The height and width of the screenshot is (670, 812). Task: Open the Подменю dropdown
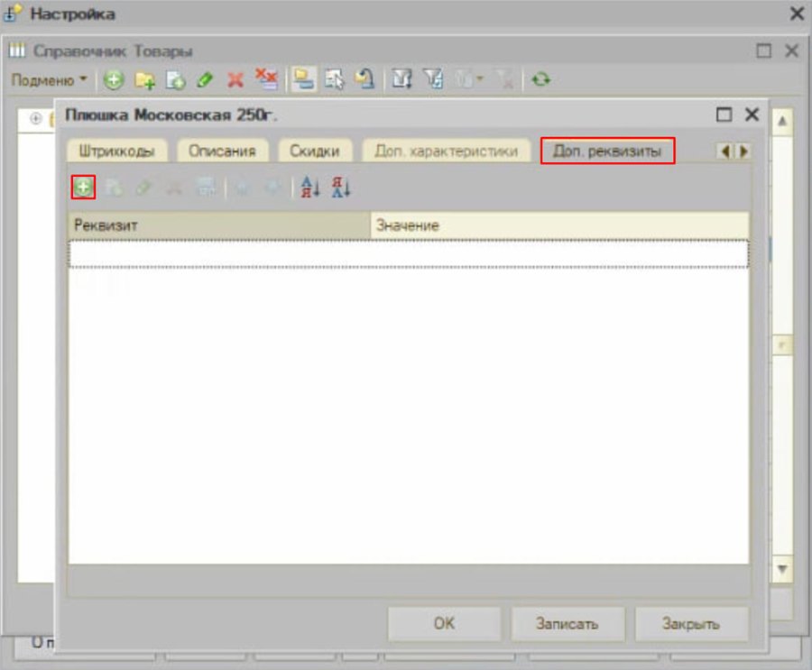[x=49, y=80]
